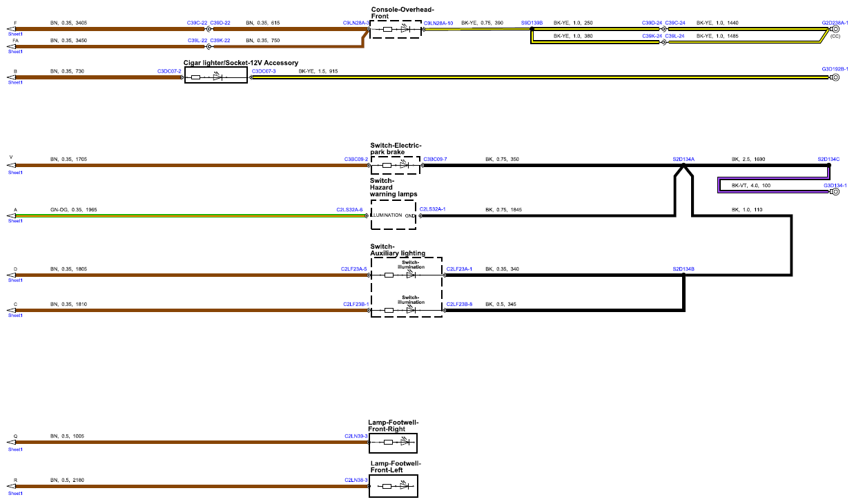Click splice label S2D134C
This screenshot has height=504, width=854.
[x=828, y=159]
